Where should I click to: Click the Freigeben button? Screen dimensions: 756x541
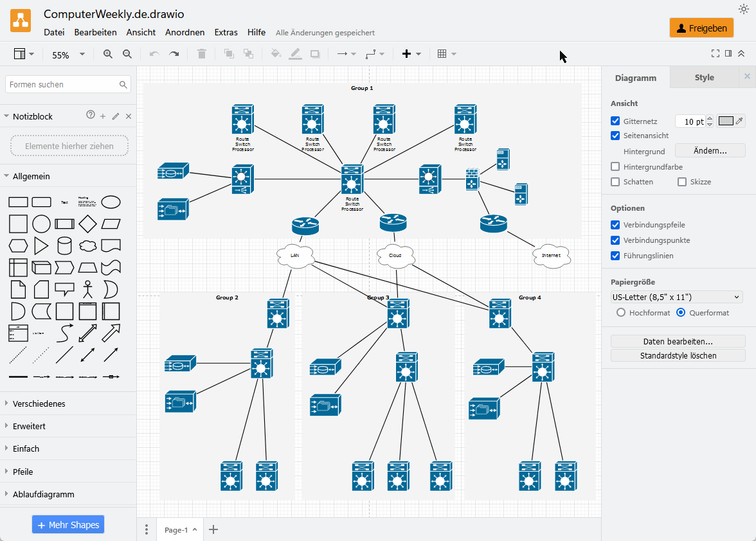click(x=701, y=28)
